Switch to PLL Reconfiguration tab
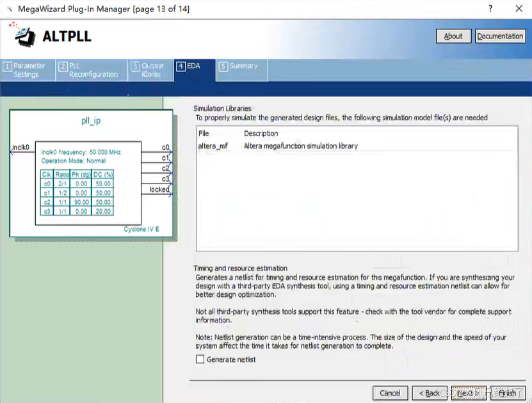The image size is (532, 403). tap(92, 70)
